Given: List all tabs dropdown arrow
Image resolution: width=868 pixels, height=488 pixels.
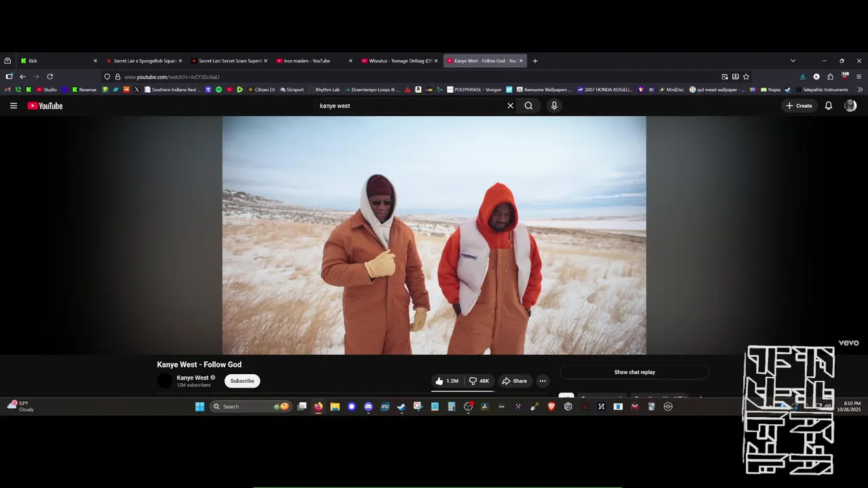Looking at the screenshot, I should click(x=793, y=61).
